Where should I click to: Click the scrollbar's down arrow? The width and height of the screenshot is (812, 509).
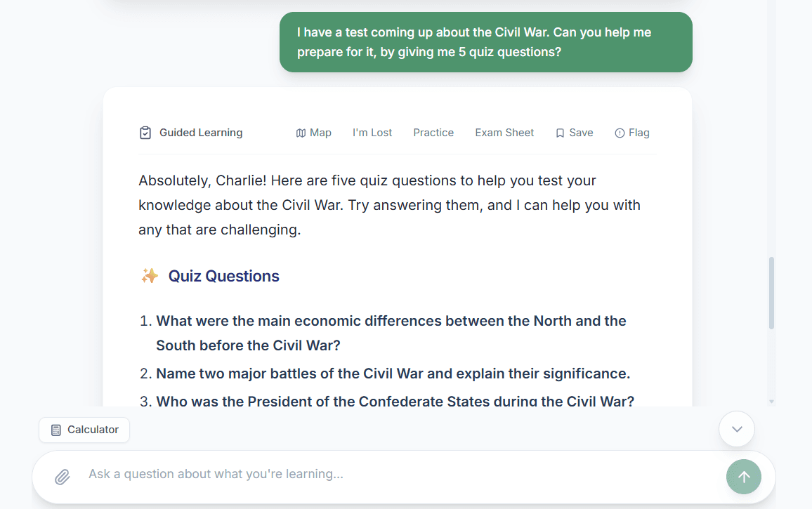coord(772,402)
